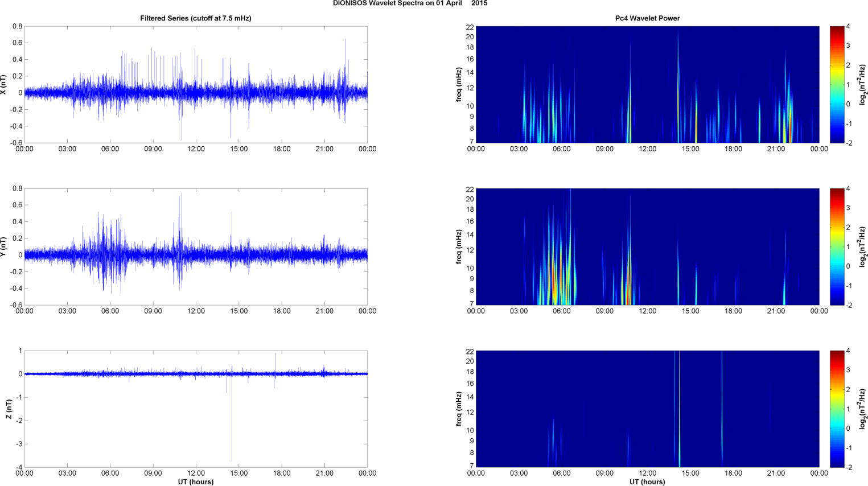Screen dimensions: 868x486
Task: Click the 'Z (nT)' axis label
Action: [x=9, y=409]
